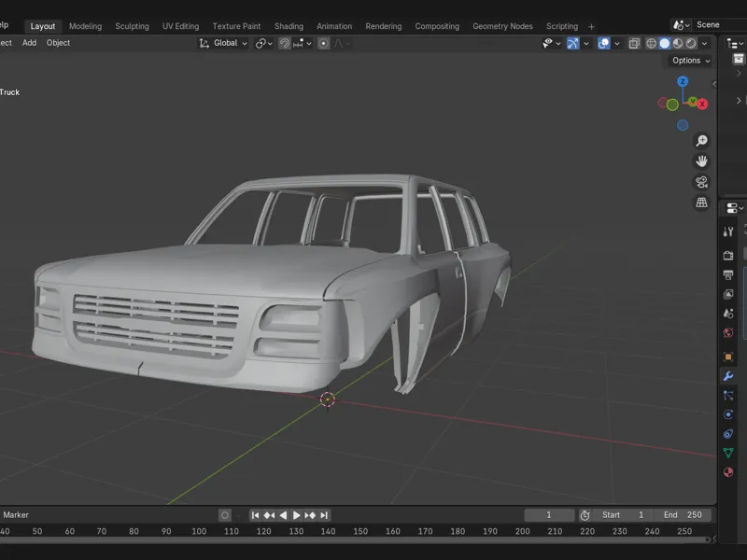Click the End frame 250 field
This screenshot has height=560, width=747.
point(683,515)
